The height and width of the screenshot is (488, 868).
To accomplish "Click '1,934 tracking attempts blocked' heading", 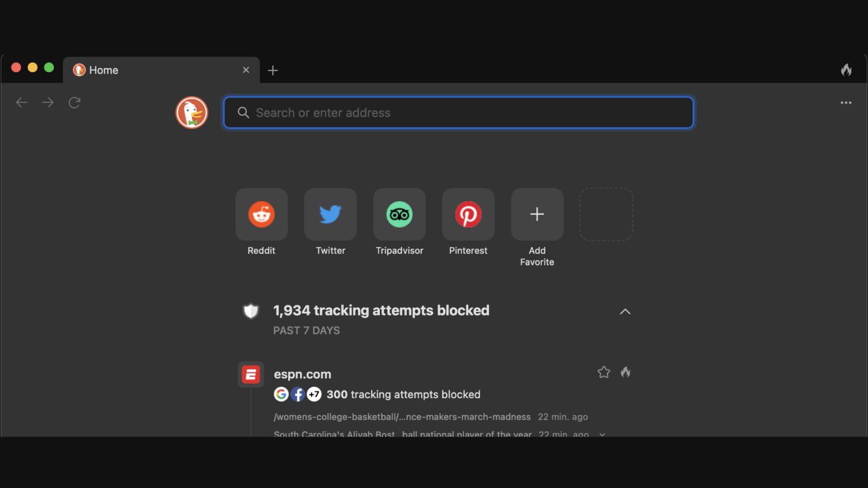I will 381,311.
